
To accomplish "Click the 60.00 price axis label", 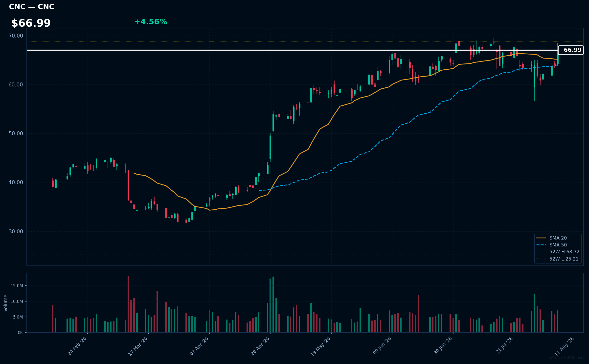I will 16,85.
